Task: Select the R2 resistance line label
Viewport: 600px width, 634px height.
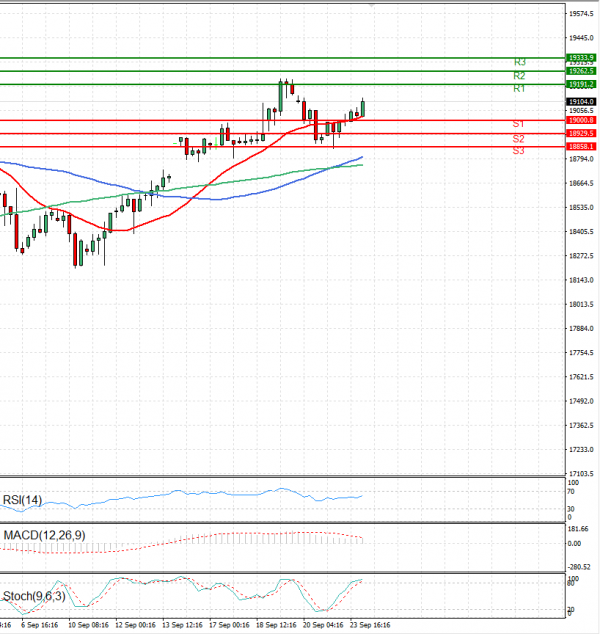Action: pyautogui.click(x=520, y=76)
